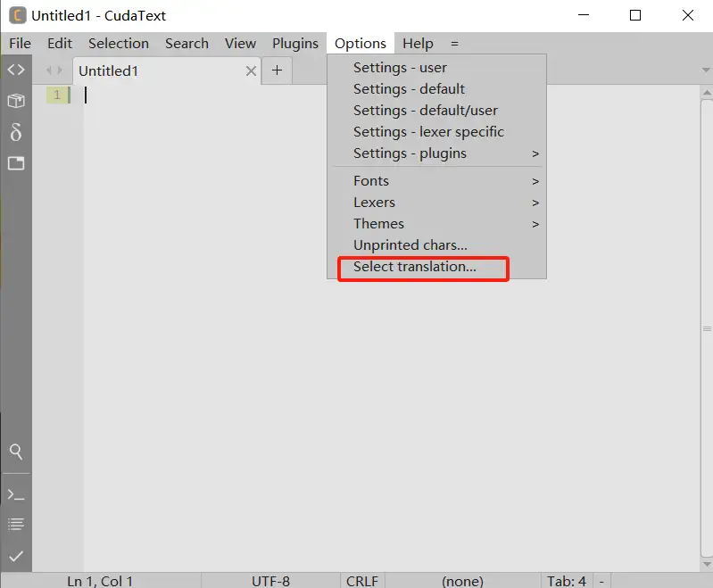Choose Select translation...
This screenshot has width=713, height=588.
click(x=436, y=267)
